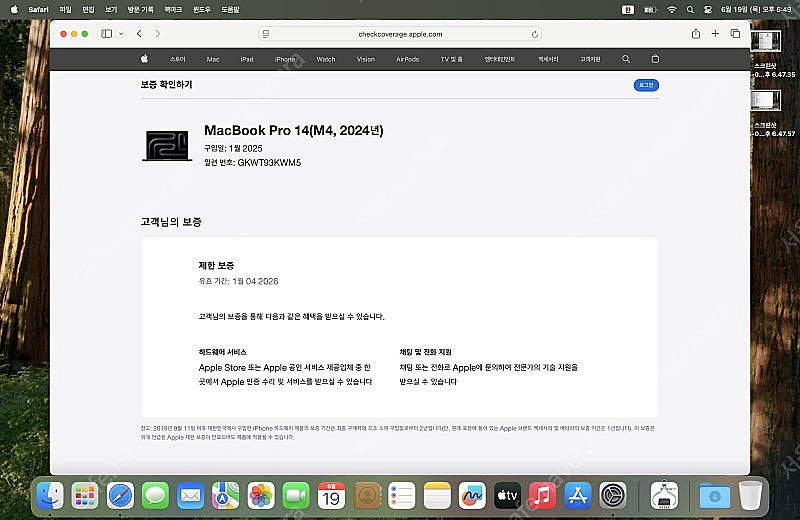Open the TV 및 홈 navigation link

(x=452, y=59)
